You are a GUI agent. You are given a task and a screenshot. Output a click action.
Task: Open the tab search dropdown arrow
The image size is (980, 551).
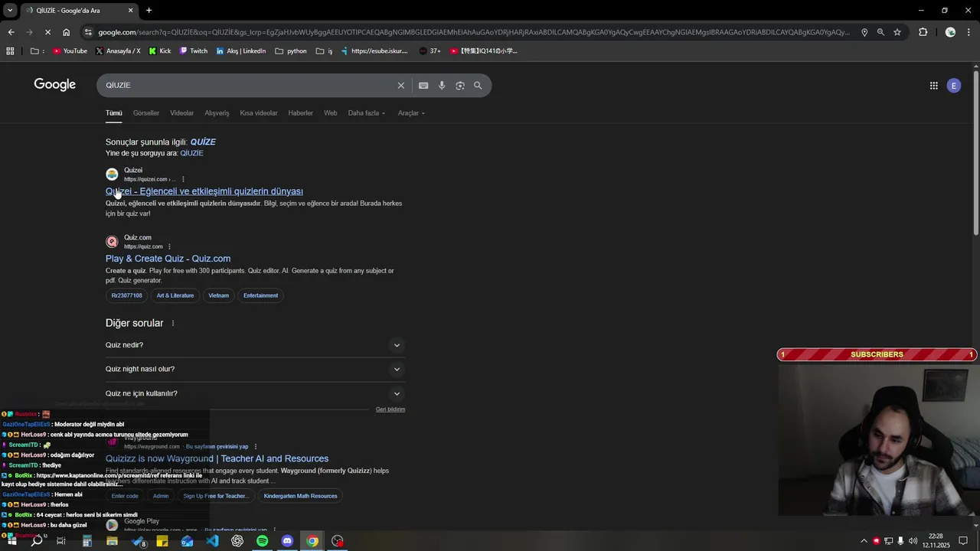pyautogui.click(x=10, y=10)
